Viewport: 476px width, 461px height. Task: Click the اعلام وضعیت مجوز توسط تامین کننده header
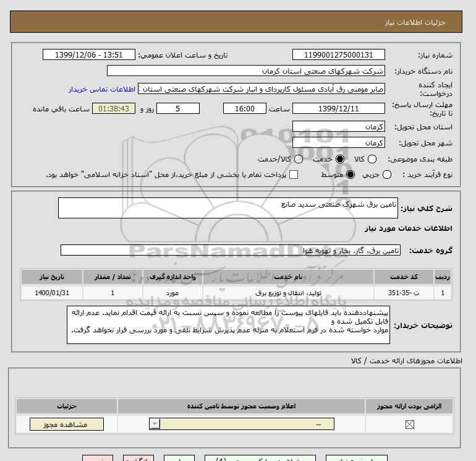241,407
